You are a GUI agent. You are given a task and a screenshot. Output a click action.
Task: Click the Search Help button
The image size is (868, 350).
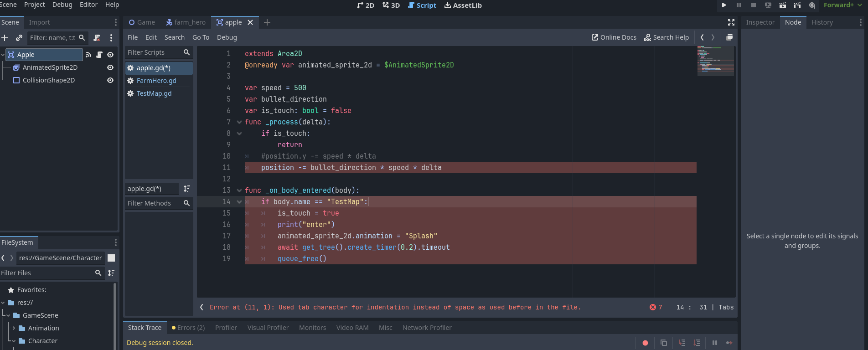pyautogui.click(x=666, y=37)
